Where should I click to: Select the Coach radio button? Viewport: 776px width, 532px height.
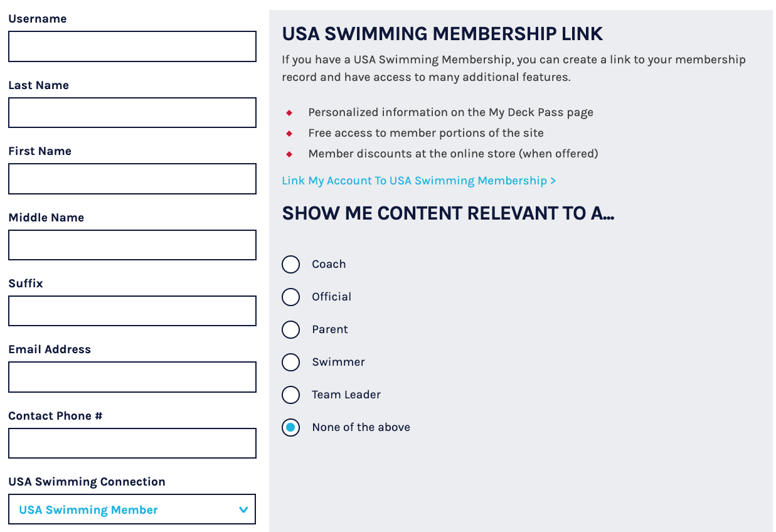click(291, 265)
